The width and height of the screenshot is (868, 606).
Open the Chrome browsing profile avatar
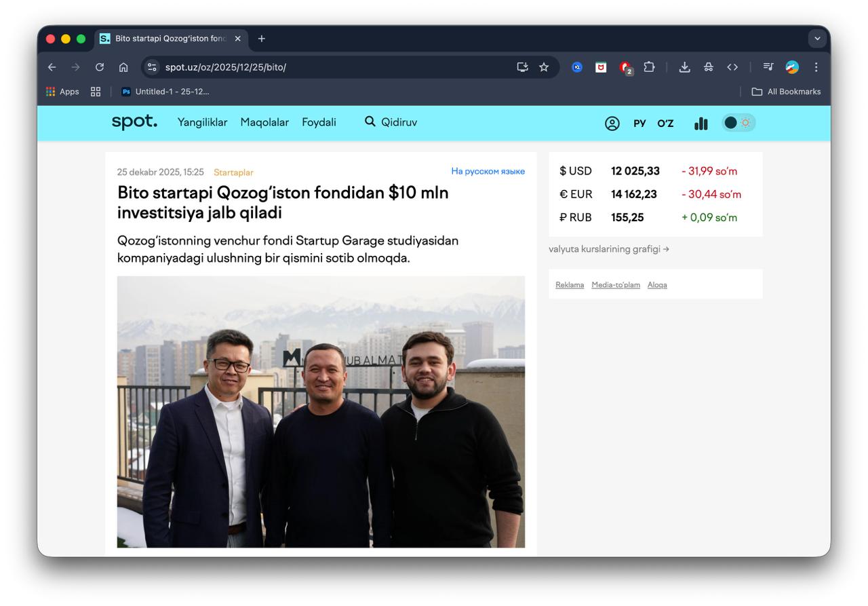pyautogui.click(x=791, y=67)
